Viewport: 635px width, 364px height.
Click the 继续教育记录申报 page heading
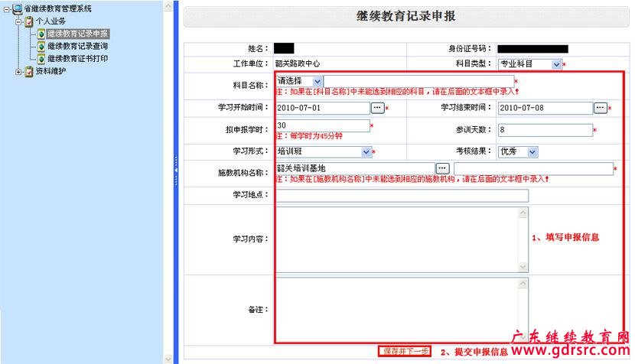[x=405, y=16]
